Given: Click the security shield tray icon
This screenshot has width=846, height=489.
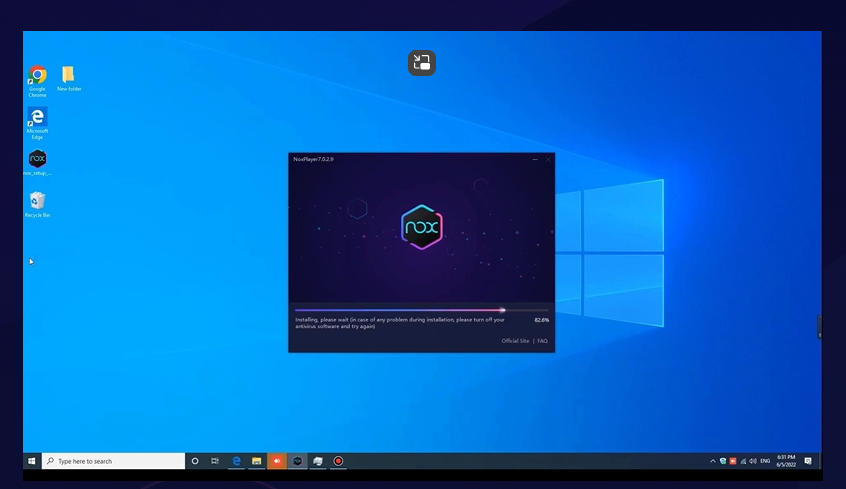Looking at the screenshot, I should [723, 461].
